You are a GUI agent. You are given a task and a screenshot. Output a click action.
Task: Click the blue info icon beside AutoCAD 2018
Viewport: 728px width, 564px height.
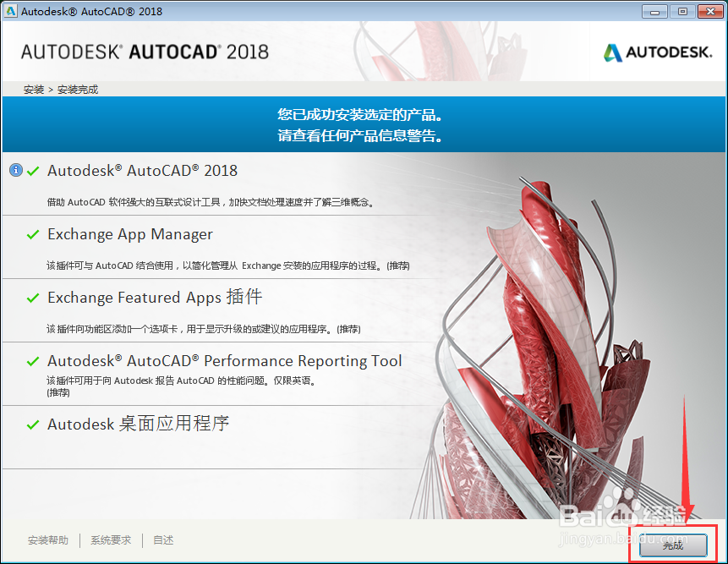[x=16, y=170]
